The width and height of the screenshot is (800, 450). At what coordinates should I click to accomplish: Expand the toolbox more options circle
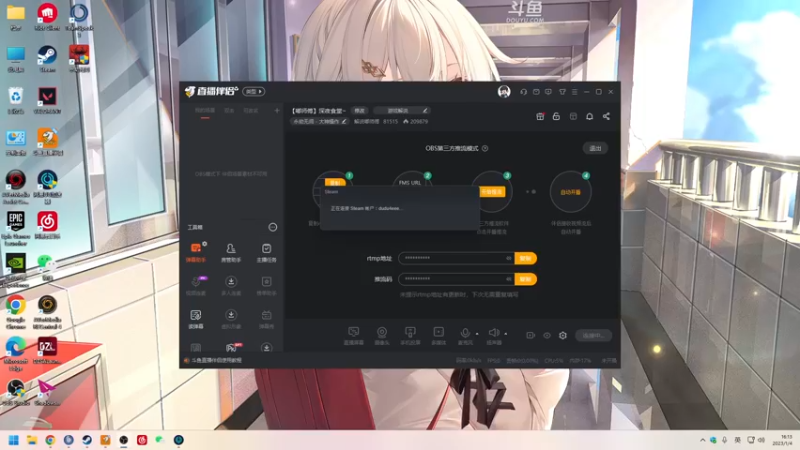273,227
